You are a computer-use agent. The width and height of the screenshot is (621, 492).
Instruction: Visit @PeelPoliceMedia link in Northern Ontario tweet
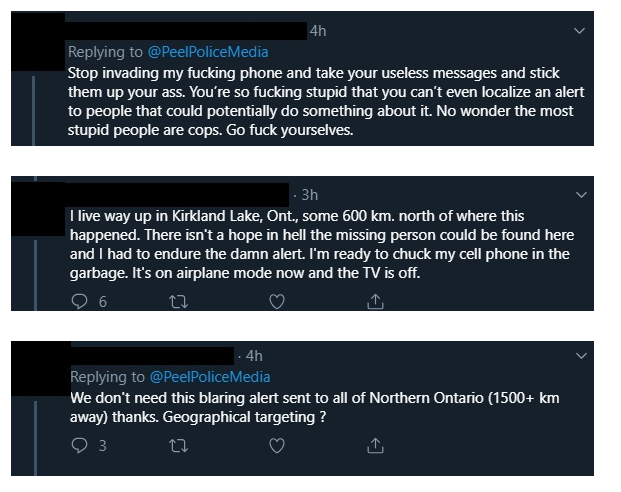tap(209, 376)
